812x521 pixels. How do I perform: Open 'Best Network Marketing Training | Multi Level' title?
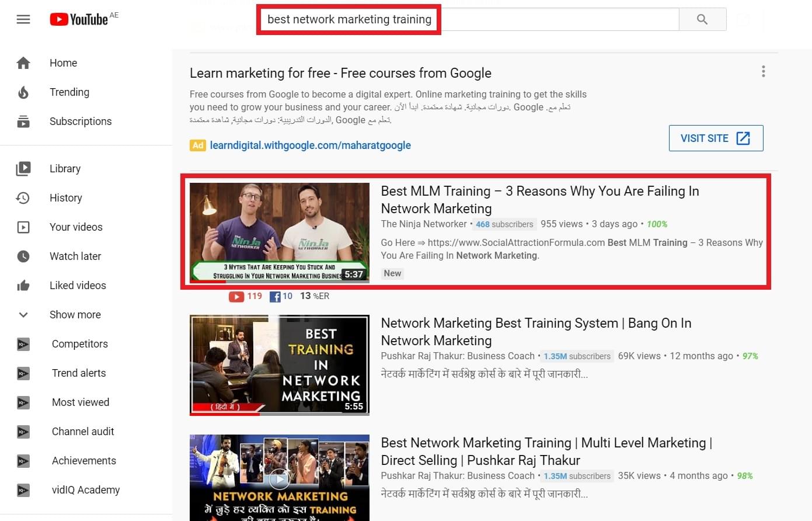(x=546, y=451)
